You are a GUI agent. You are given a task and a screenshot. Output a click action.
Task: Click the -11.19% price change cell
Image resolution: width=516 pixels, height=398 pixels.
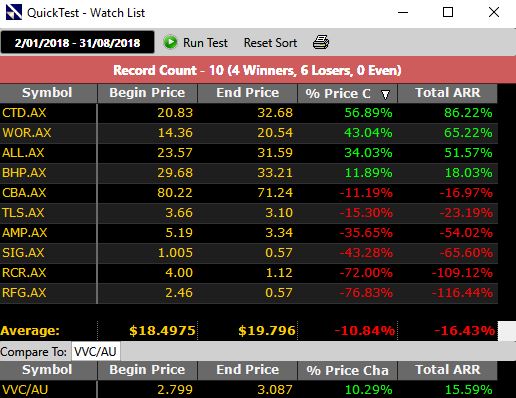(366, 193)
